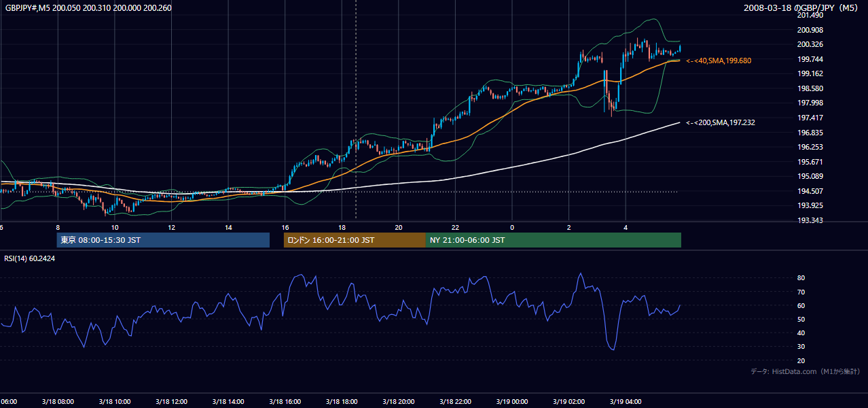
Task: Click the 3/18 22:00 date label
Action: click(x=455, y=402)
